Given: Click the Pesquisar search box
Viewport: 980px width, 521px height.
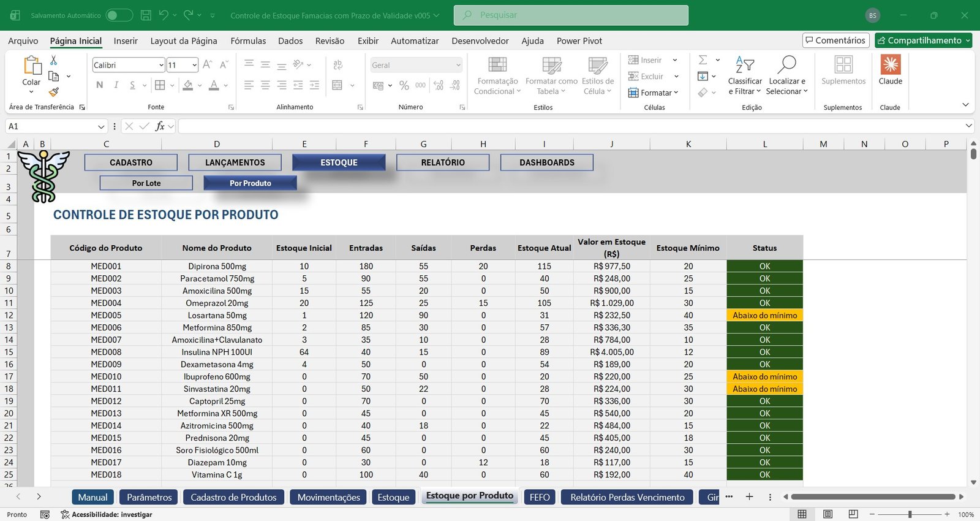Looking at the screenshot, I should (571, 15).
